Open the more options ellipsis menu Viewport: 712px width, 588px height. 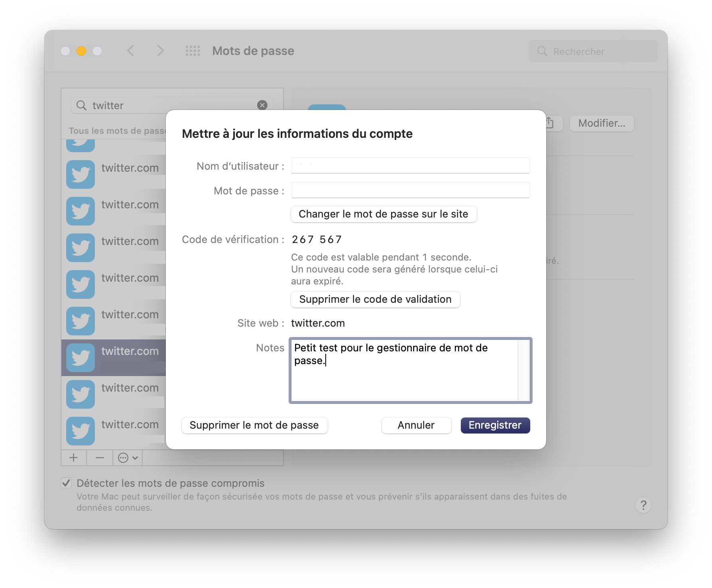[128, 458]
